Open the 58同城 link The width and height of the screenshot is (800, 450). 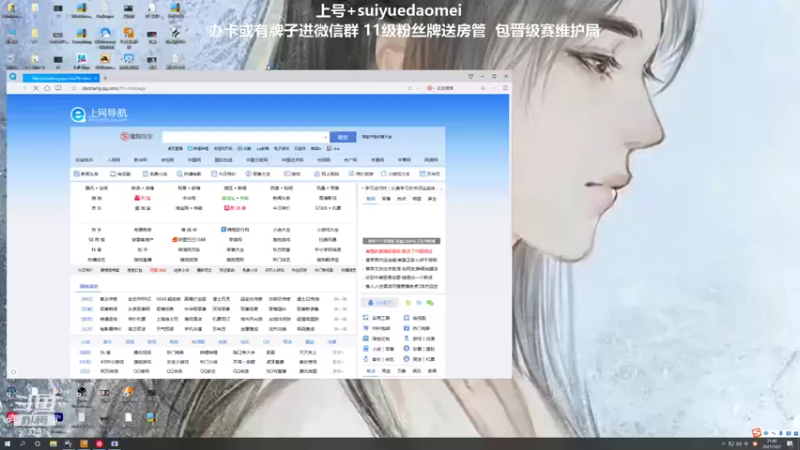coord(96,239)
